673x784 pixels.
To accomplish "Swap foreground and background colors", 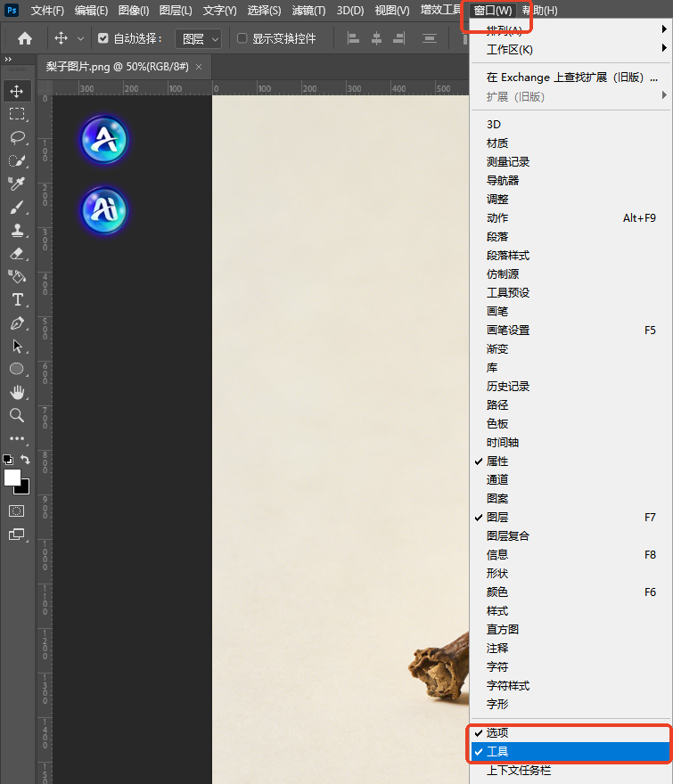I will [x=25, y=459].
